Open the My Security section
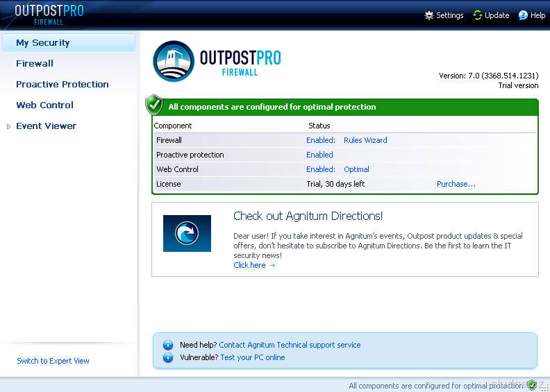The width and height of the screenshot is (550, 392). click(x=42, y=42)
